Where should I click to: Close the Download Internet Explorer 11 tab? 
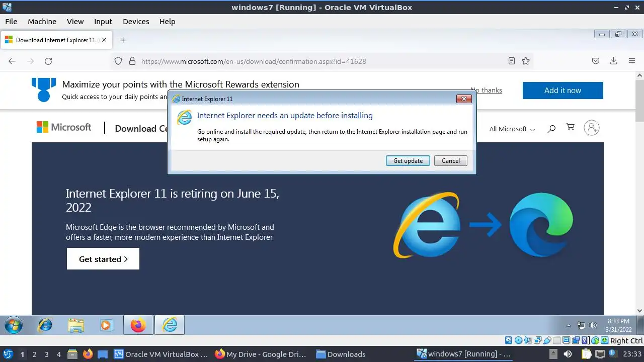104,40
